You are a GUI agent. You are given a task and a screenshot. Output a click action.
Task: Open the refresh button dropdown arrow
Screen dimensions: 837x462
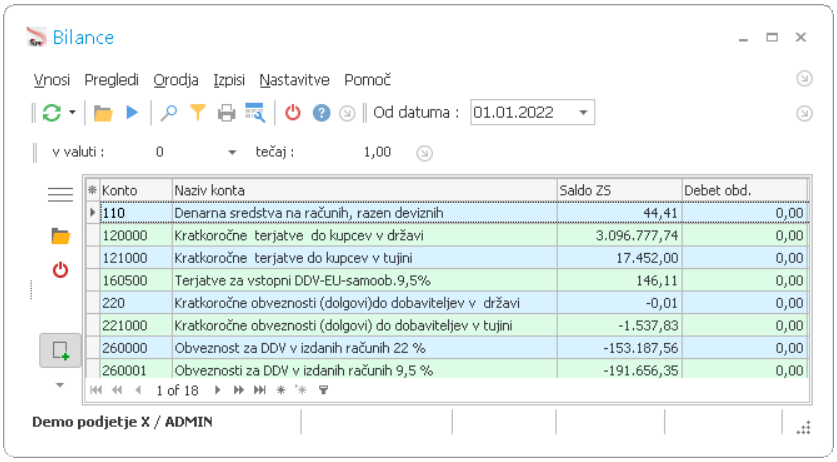(72, 113)
